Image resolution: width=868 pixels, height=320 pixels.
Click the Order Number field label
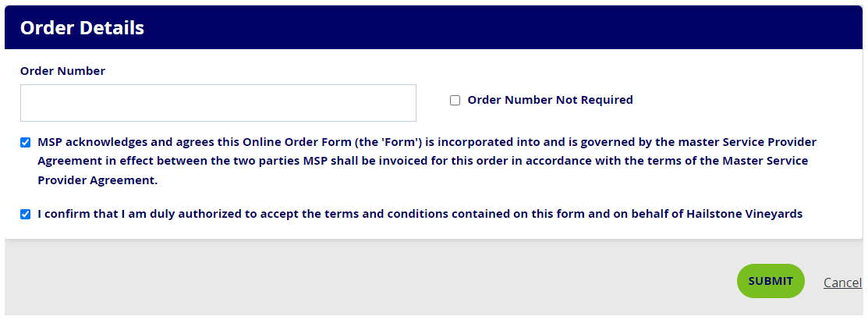62,71
